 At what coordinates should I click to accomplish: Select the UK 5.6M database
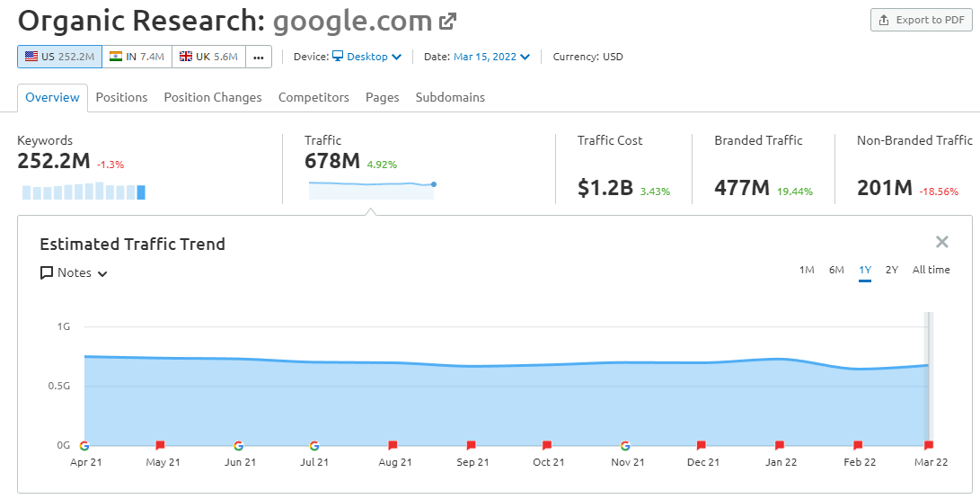tap(208, 57)
